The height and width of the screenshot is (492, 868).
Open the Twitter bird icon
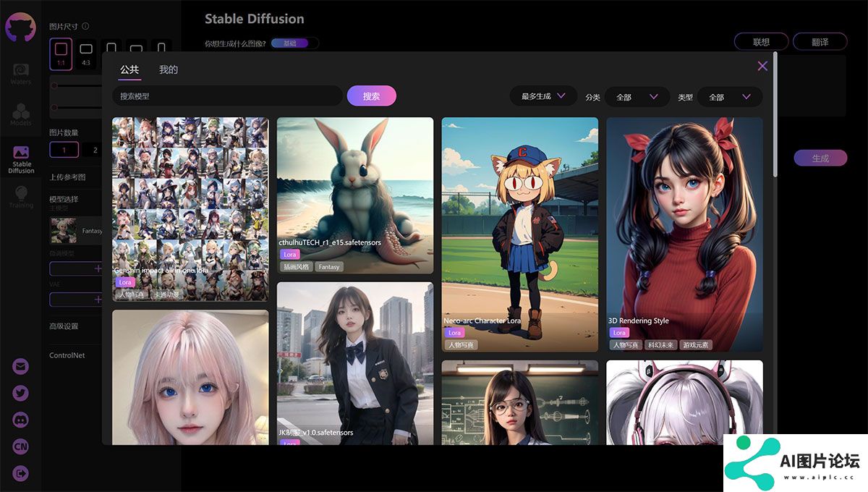[x=21, y=393]
